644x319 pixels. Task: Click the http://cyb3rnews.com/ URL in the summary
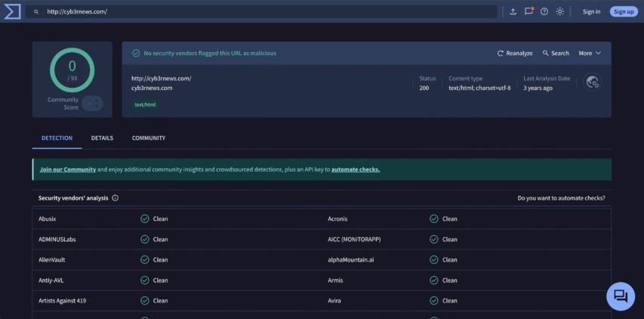(x=162, y=79)
